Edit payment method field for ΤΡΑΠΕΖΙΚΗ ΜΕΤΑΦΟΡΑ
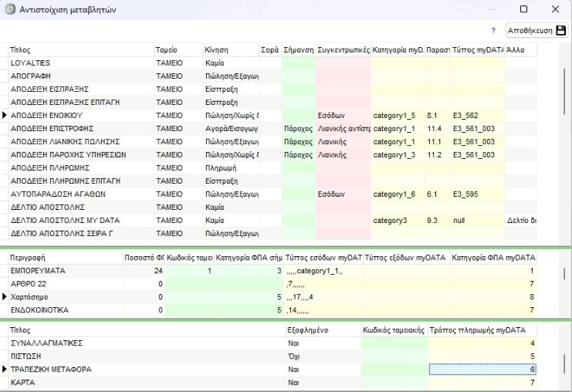The image size is (572, 392). (x=482, y=370)
